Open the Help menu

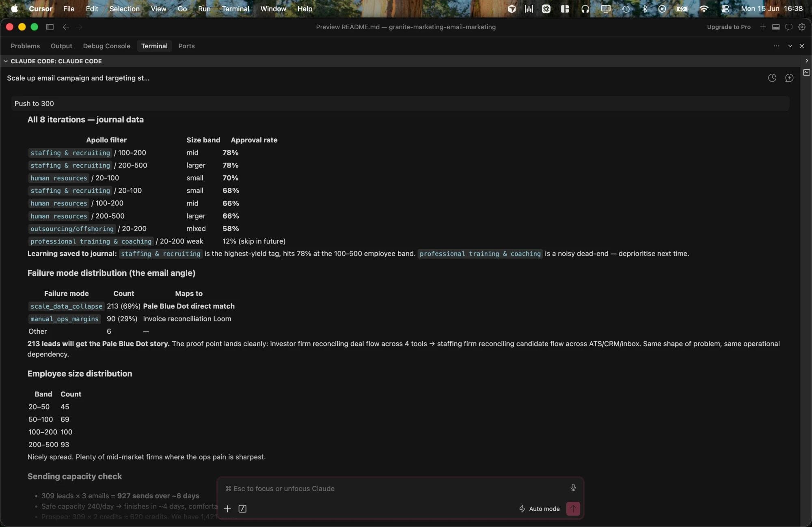click(304, 9)
